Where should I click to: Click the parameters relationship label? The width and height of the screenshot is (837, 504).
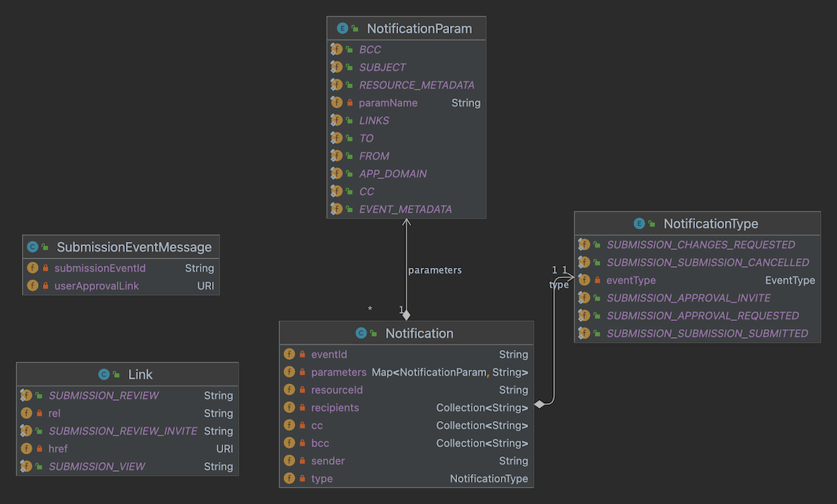click(435, 270)
